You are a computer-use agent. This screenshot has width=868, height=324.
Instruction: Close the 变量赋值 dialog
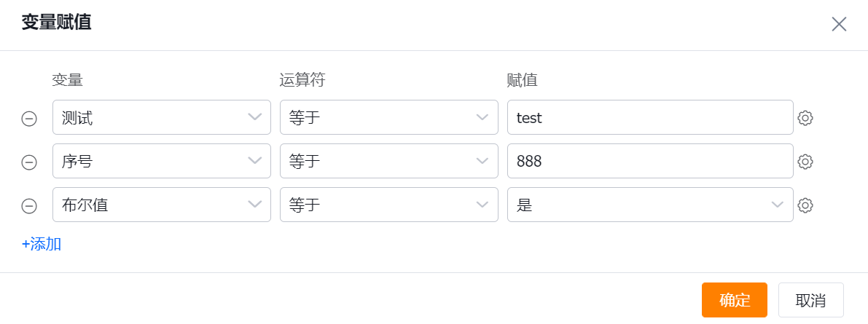click(839, 24)
